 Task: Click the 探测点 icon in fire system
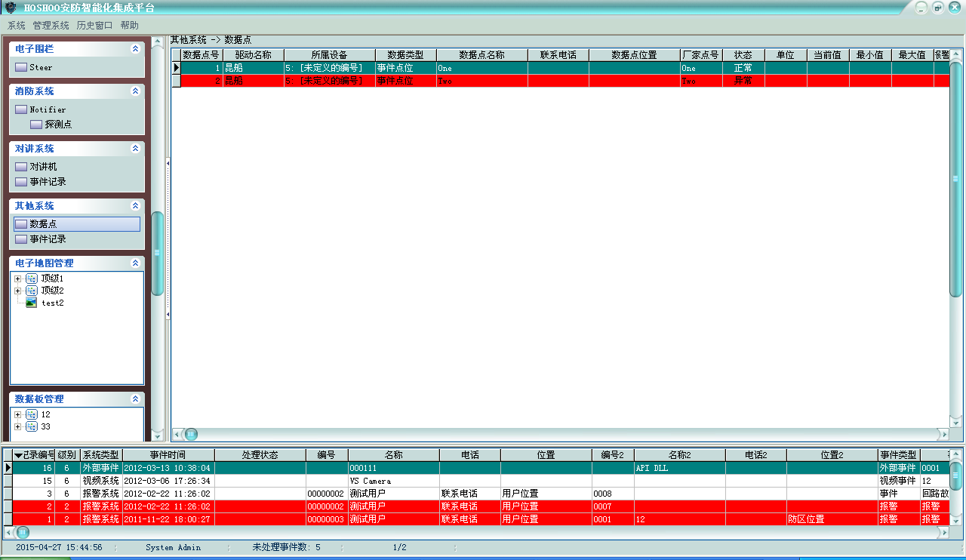coord(36,125)
